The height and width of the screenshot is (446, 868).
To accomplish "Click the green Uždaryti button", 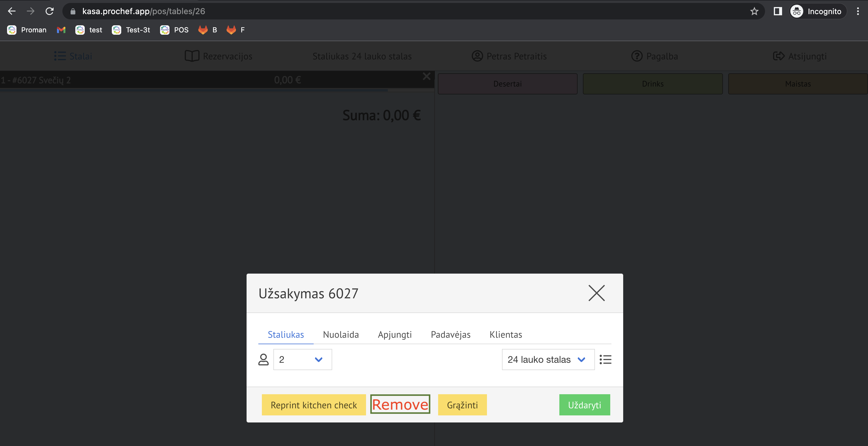I will (x=584, y=405).
